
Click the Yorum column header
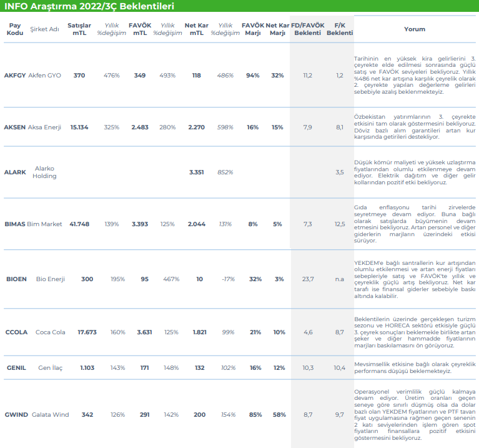(415, 29)
